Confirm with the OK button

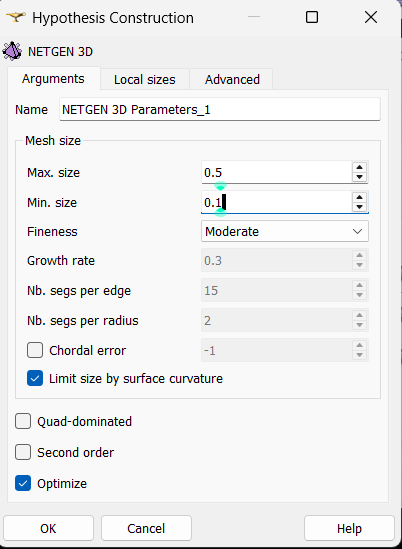pos(48,528)
